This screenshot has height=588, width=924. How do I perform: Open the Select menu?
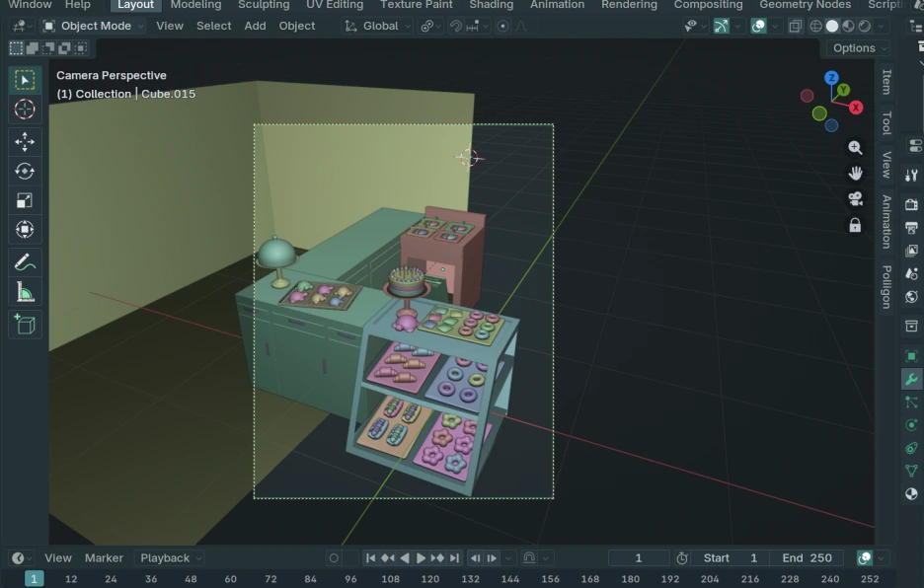(213, 26)
